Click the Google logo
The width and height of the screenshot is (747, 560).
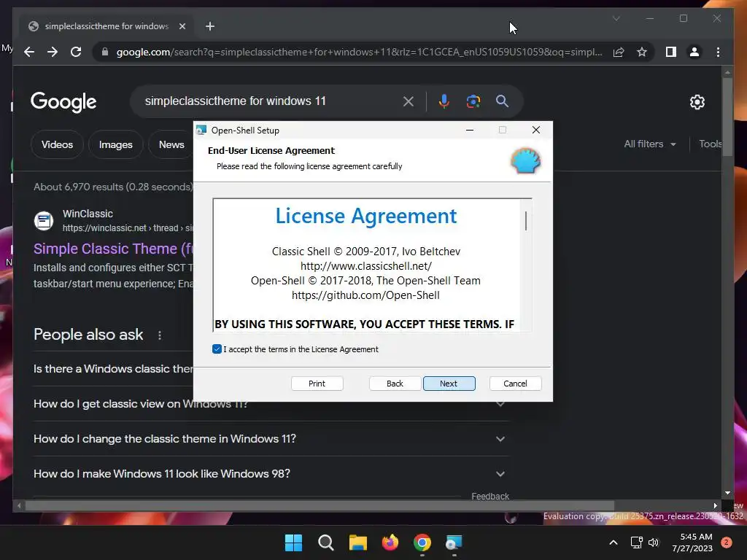tap(63, 101)
